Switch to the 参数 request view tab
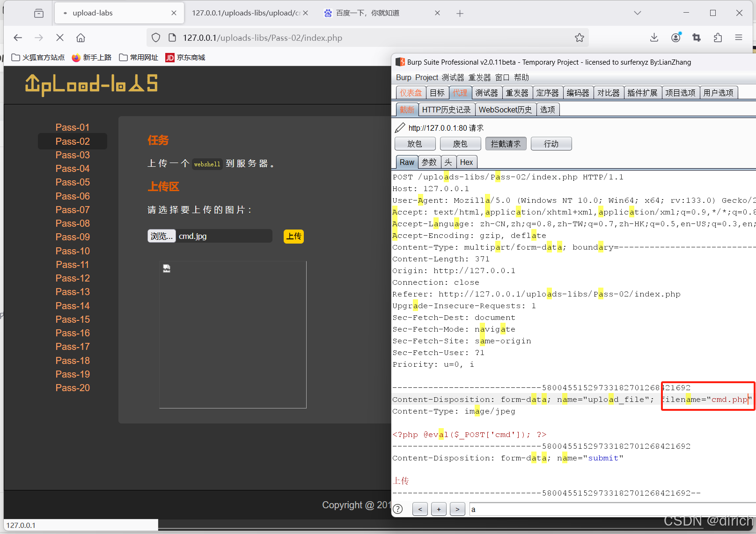Viewport: 756px width, 534px height. point(429,162)
